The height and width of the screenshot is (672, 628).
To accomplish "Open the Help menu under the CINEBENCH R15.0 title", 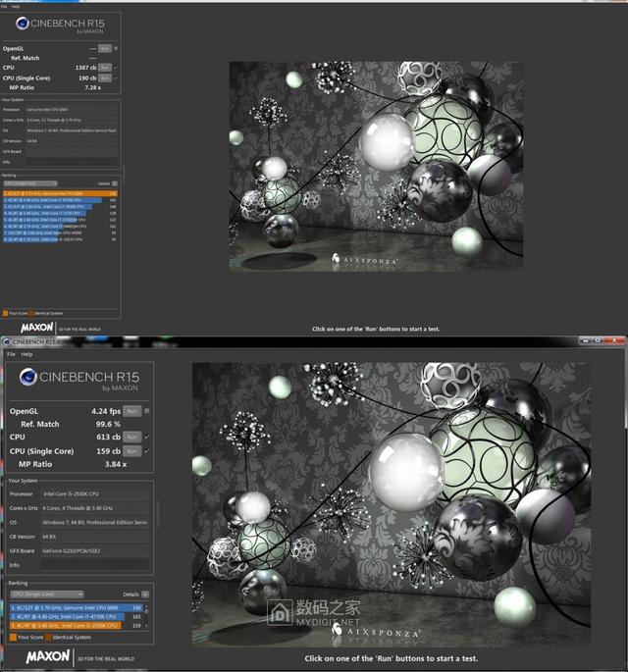I will coord(27,354).
